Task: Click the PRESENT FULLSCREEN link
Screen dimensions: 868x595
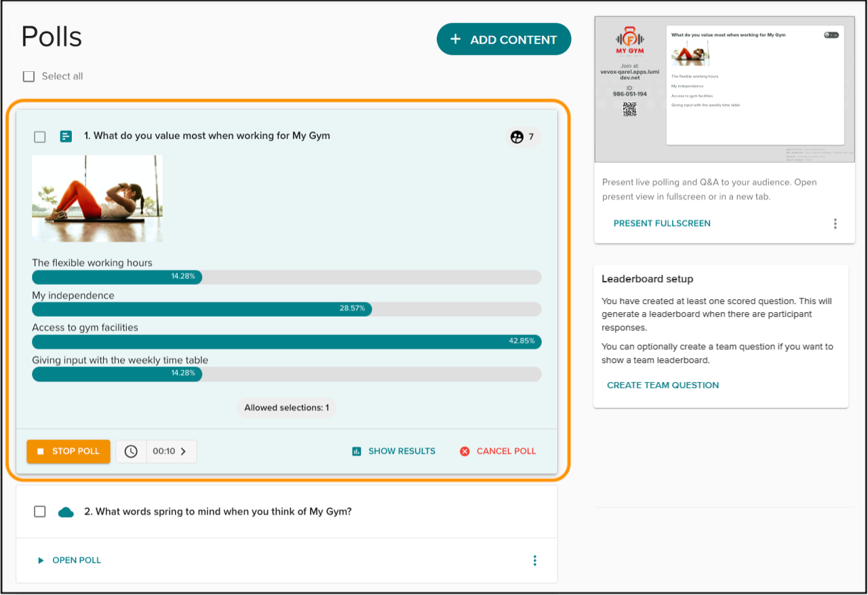Action: pos(662,223)
